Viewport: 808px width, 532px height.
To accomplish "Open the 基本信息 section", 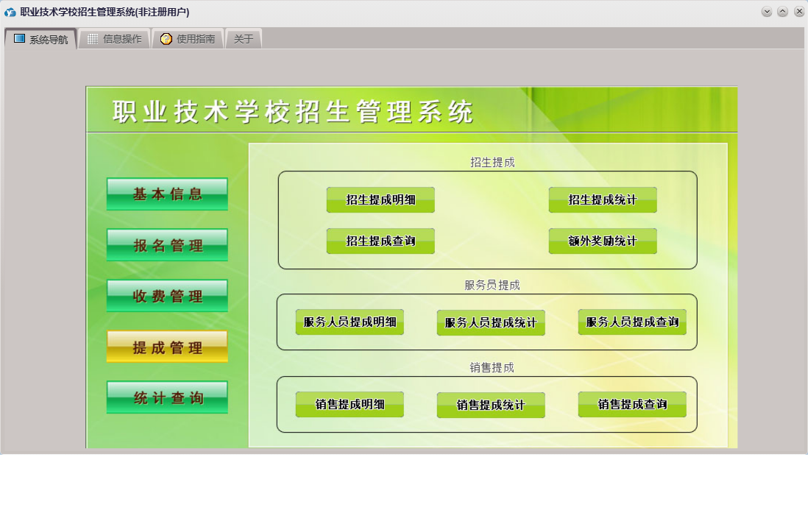I will (x=168, y=194).
